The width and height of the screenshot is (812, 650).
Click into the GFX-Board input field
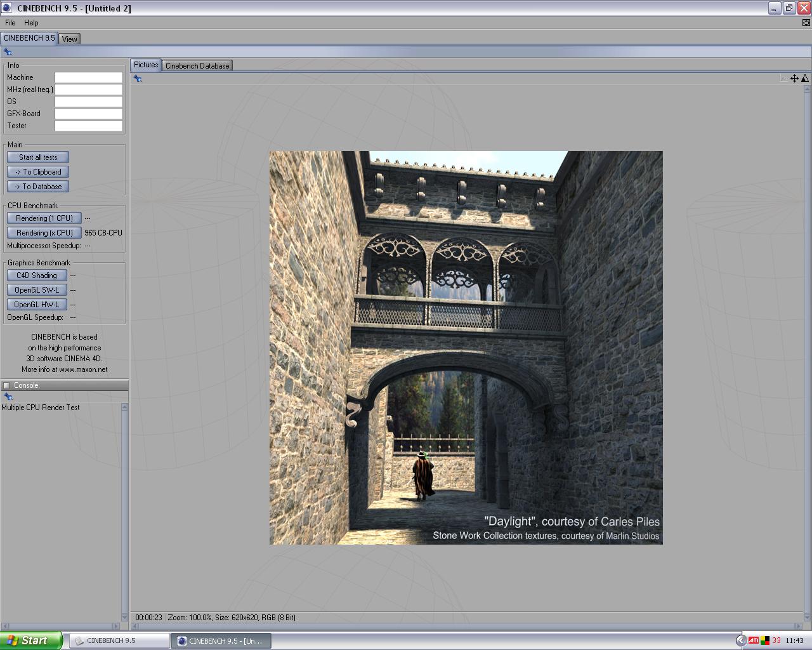coord(88,114)
